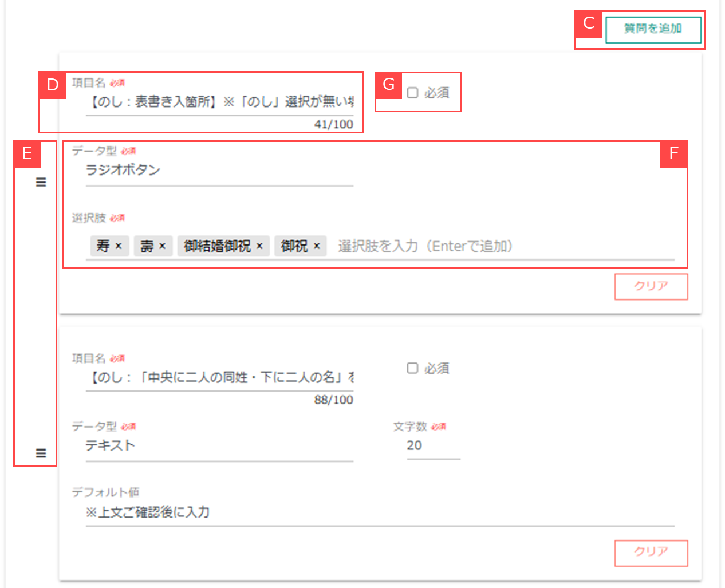The height and width of the screenshot is (588, 725).
Task: Remove the 壽 choice chip
Action: coord(162,246)
